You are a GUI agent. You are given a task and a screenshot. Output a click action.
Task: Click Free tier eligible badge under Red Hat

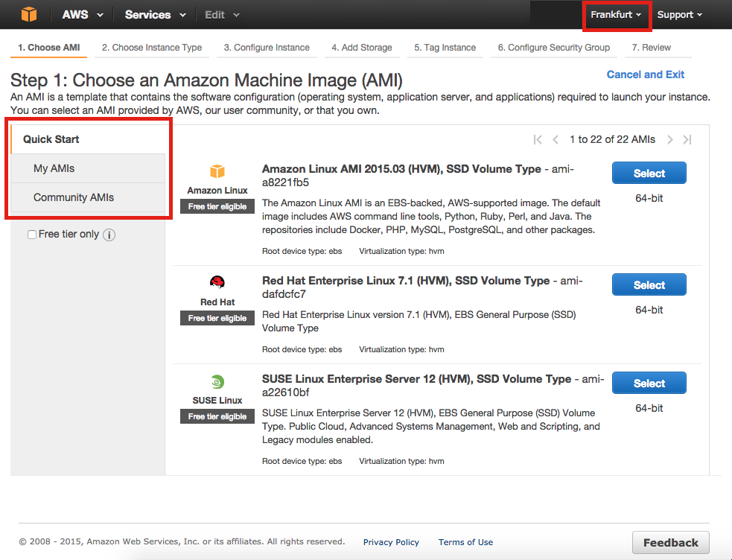tap(217, 318)
